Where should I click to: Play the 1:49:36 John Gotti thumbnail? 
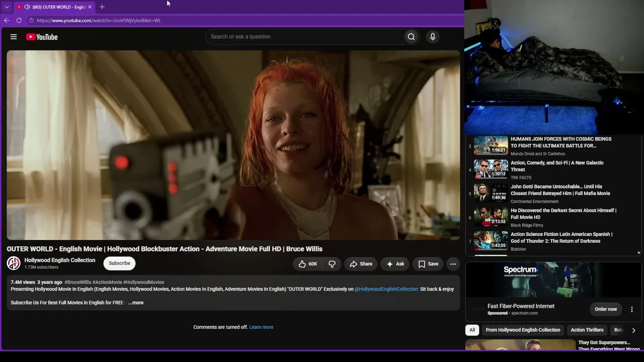pyautogui.click(x=491, y=193)
